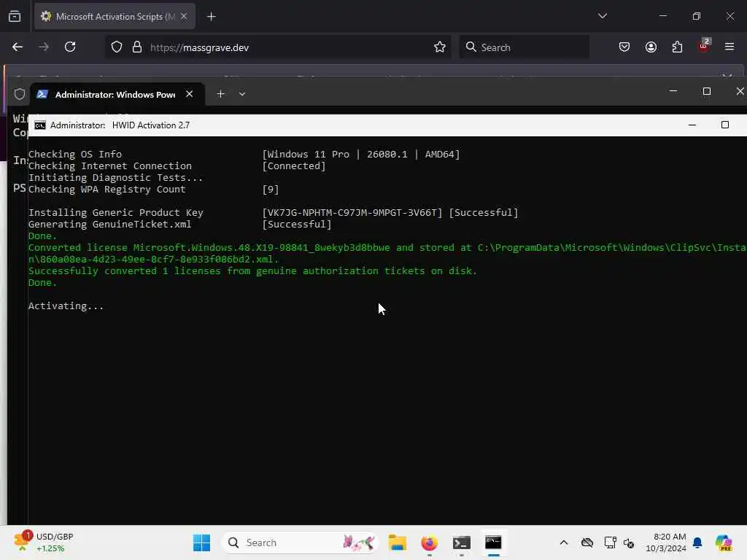Open the clock showing 8:20 AM

665,542
